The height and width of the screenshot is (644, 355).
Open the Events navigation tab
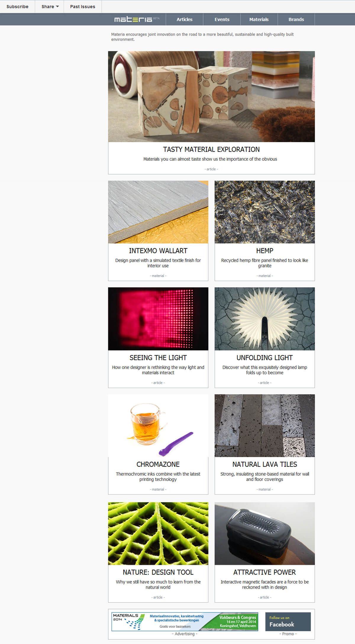pyautogui.click(x=222, y=19)
